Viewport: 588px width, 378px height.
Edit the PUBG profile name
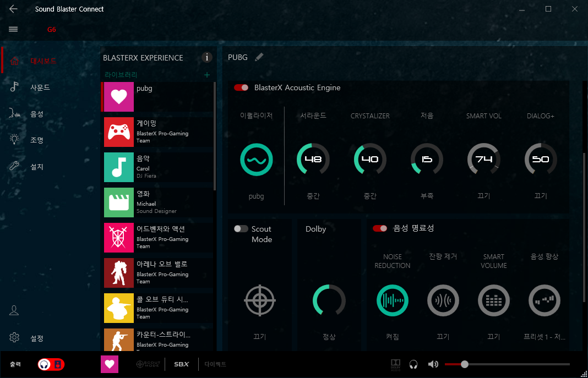[259, 57]
